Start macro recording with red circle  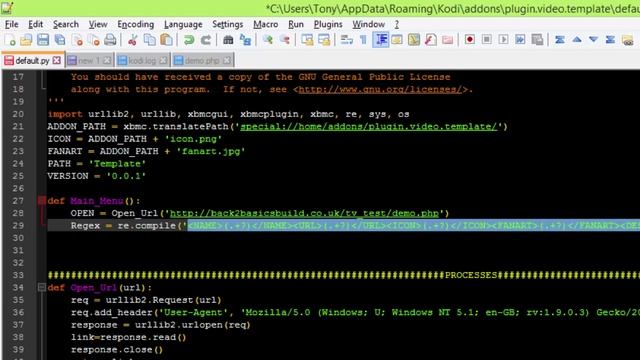[x=470, y=40]
